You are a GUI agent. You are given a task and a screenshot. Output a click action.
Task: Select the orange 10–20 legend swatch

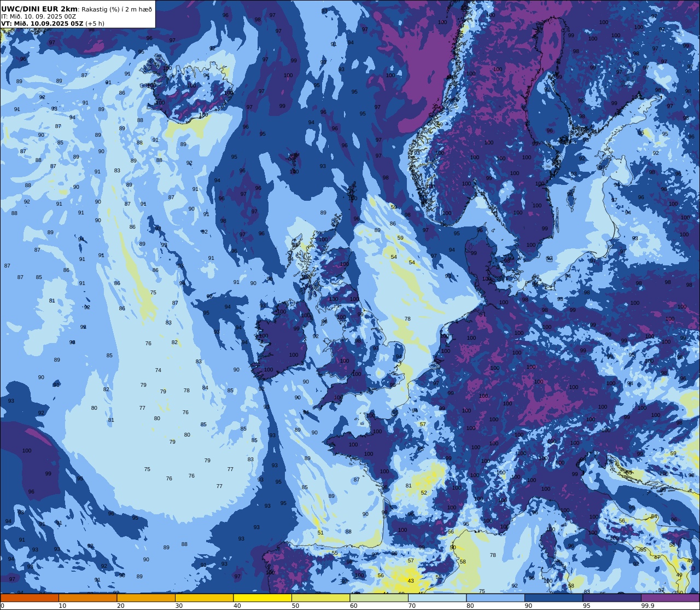click(87, 597)
